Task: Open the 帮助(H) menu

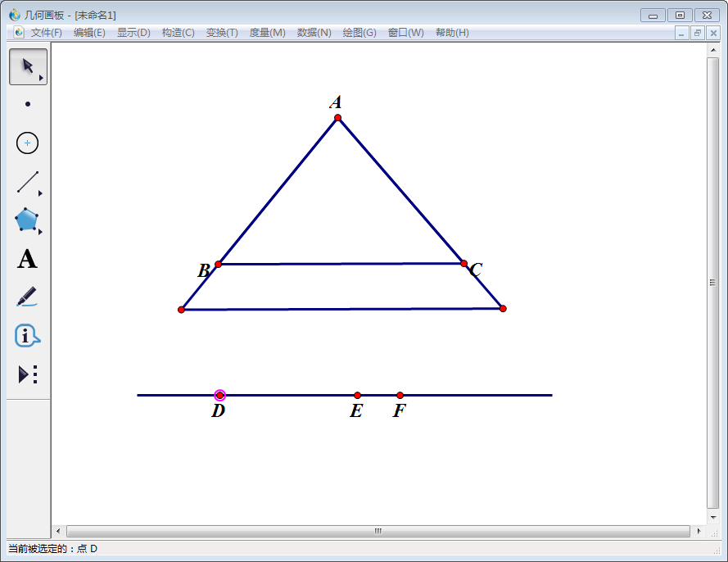Action: (x=452, y=33)
